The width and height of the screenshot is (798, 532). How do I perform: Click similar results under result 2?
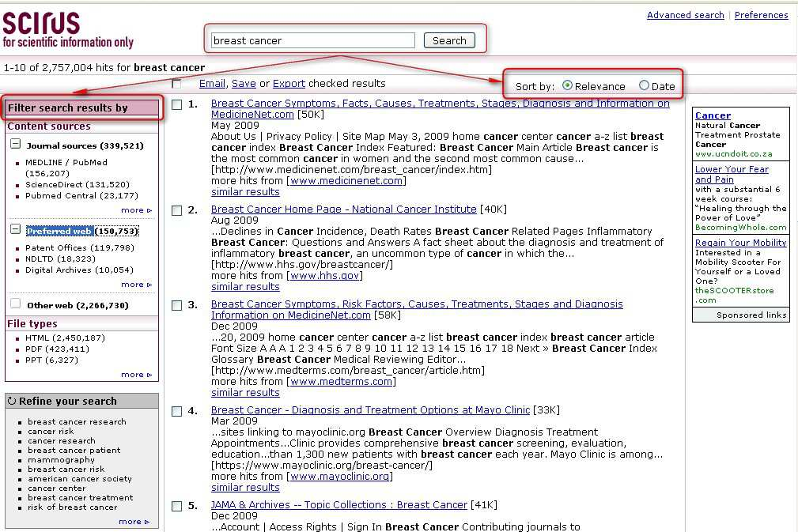pyautogui.click(x=245, y=287)
